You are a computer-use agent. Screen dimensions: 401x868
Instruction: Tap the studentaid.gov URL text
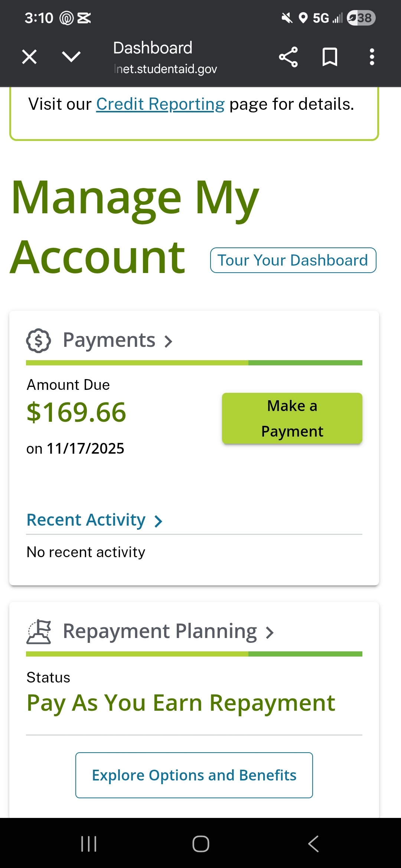pyautogui.click(x=166, y=69)
